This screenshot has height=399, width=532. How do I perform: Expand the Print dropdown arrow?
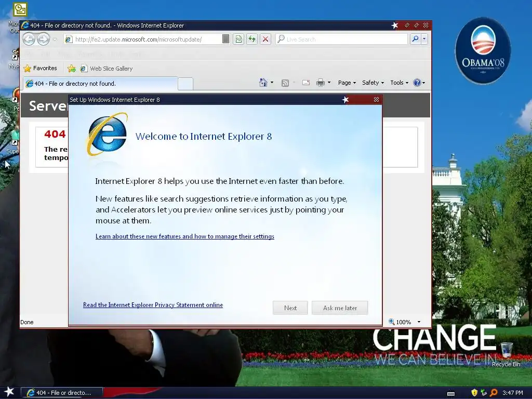[x=329, y=83]
